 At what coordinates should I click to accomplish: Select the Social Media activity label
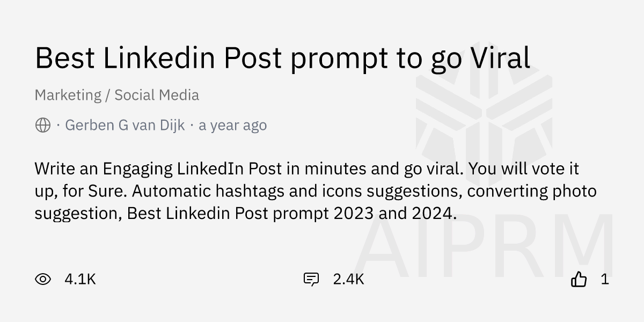pyautogui.click(x=157, y=95)
